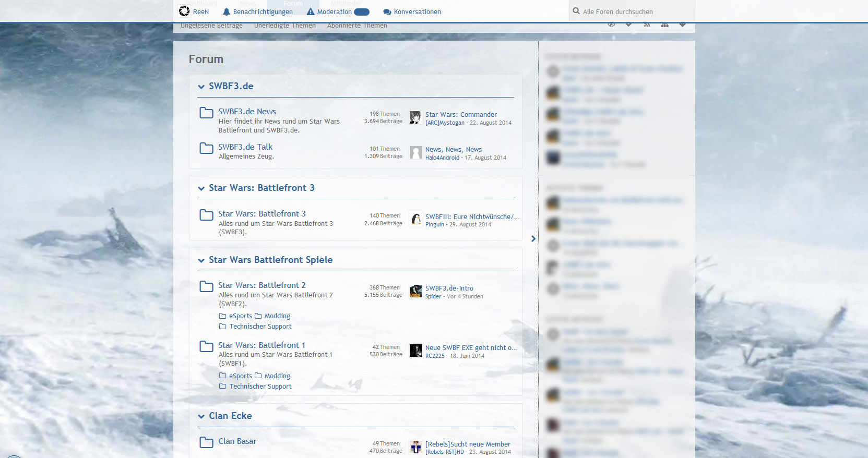Viewport: 868px width, 458px height.
Task: Open Pinguin's penguin avatar
Action: click(415, 219)
